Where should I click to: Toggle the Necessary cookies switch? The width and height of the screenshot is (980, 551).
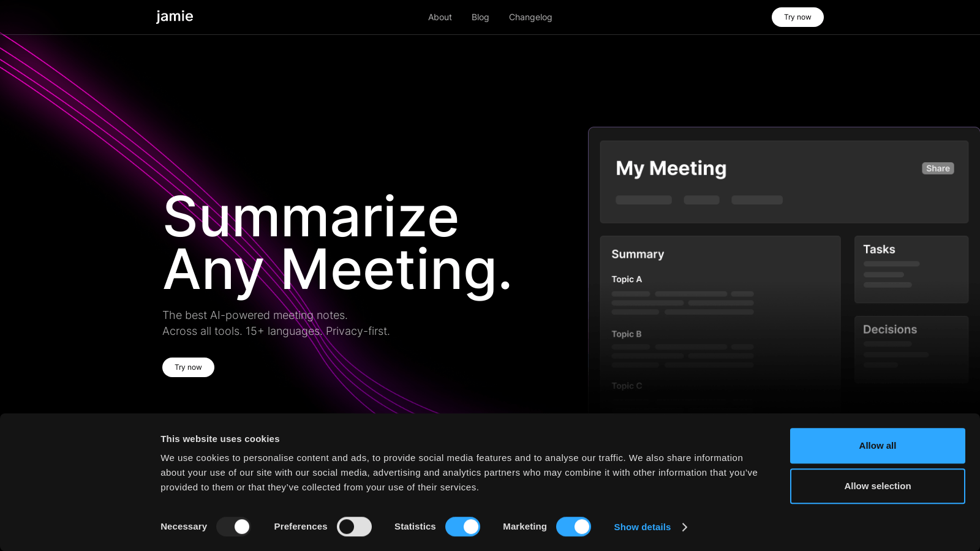click(233, 527)
